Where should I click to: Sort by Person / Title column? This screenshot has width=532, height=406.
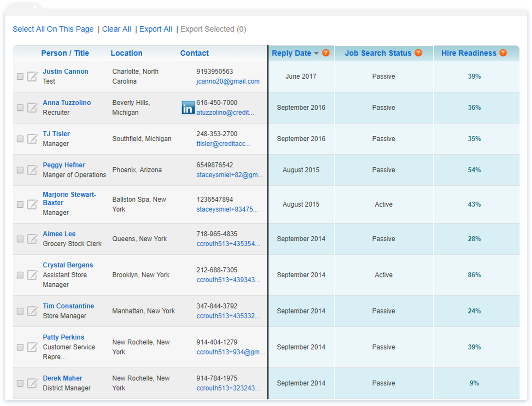coord(65,53)
